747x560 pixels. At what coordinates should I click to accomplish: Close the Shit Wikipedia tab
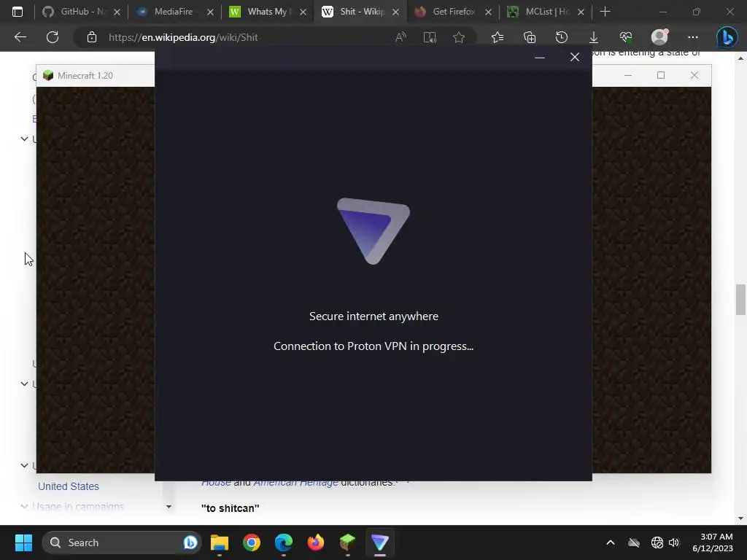pos(395,12)
